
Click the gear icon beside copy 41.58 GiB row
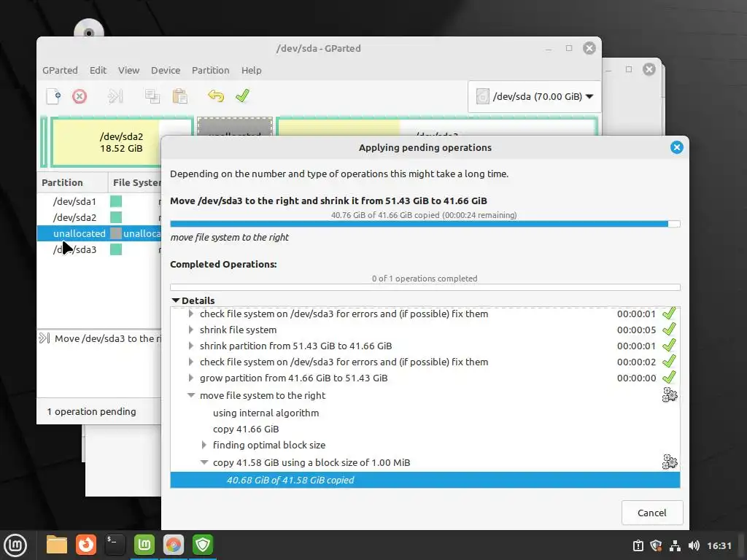[x=670, y=462]
